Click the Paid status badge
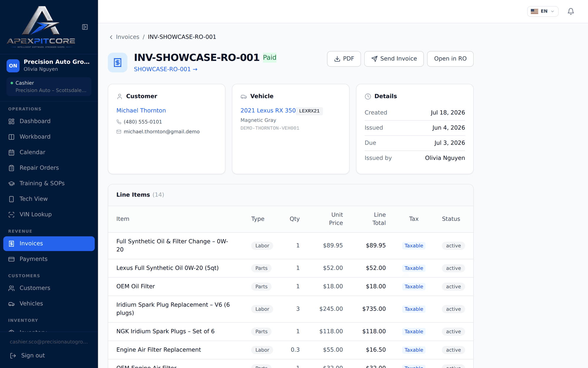 point(270,57)
